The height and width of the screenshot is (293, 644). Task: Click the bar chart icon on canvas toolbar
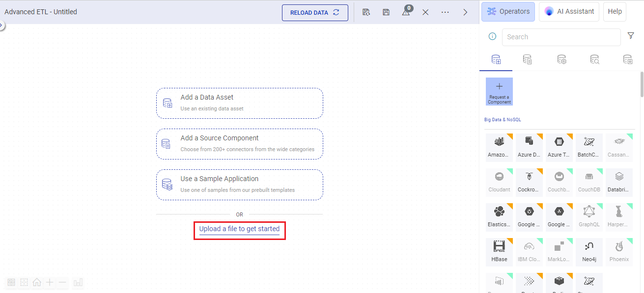click(78, 282)
